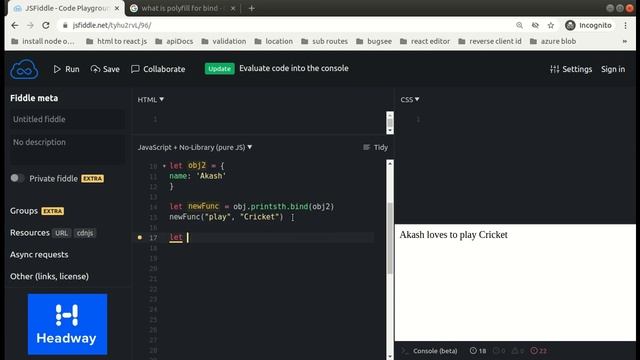Screen dimensions: 640x360
Task: Click the console error count 22 icon
Action: point(539,351)
